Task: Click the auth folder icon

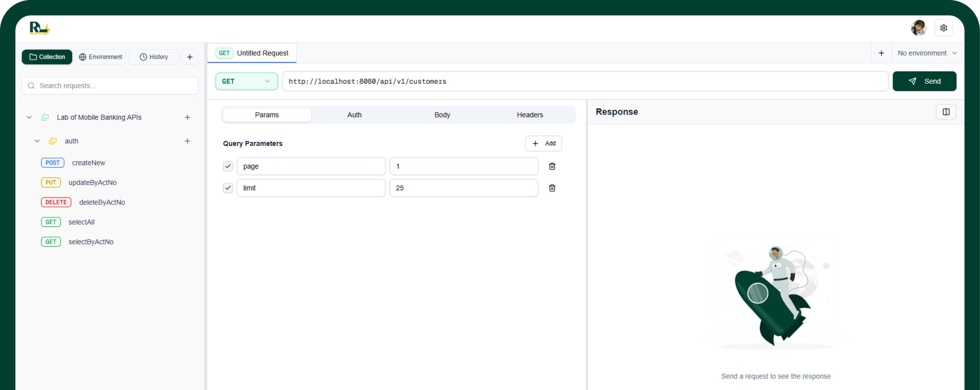Action: 53,141
